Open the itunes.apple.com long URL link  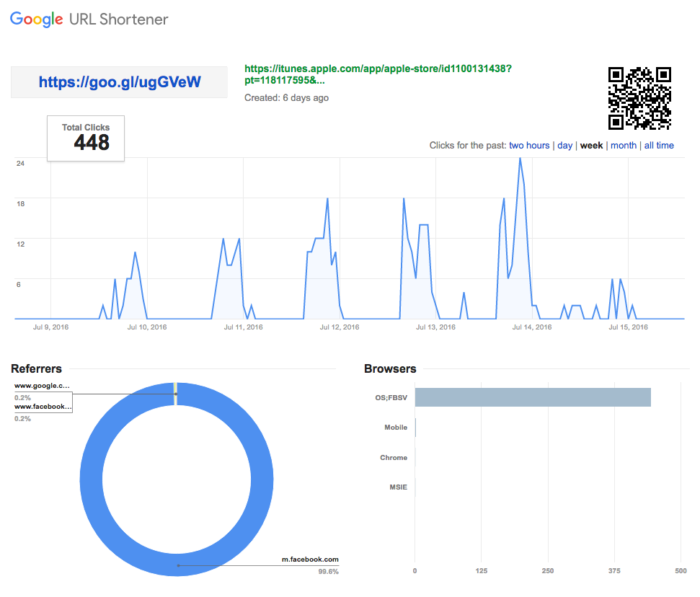(378, 74)
